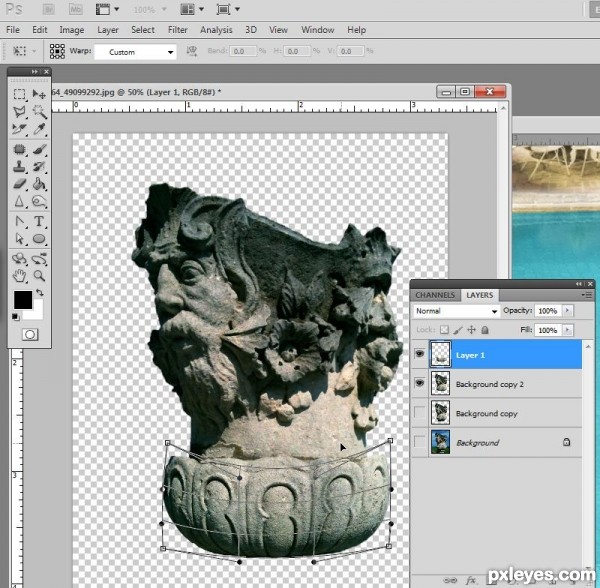Image resolution: width=600 pixels, height=588 pixels.
Task: Switch to the Channels tab
Action: coord(435,295)
